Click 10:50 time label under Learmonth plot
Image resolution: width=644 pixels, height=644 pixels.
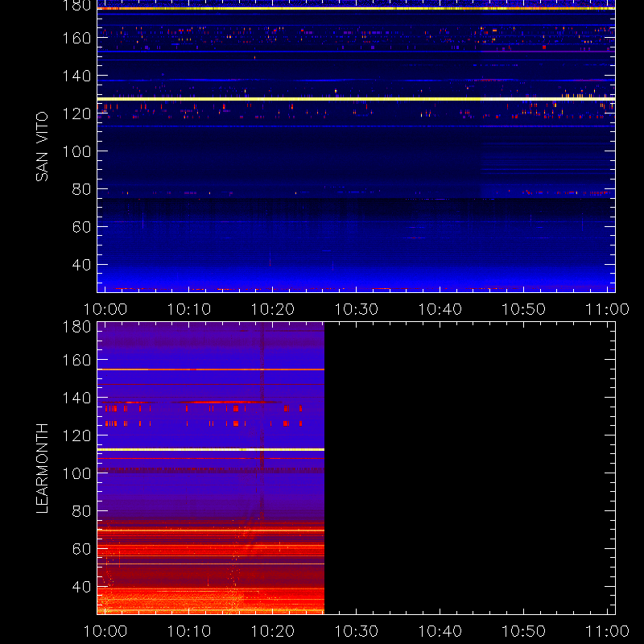(524, 631)
